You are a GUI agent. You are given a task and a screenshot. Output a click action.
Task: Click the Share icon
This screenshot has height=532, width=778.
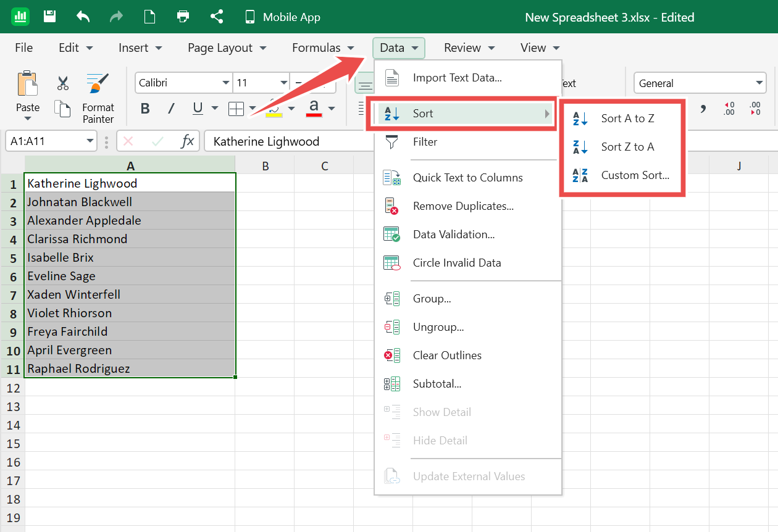pyautogui.click(x=217, y=17)
